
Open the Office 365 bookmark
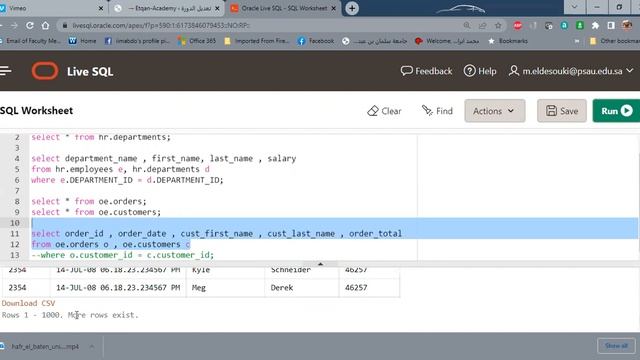[x=197, y=41]
